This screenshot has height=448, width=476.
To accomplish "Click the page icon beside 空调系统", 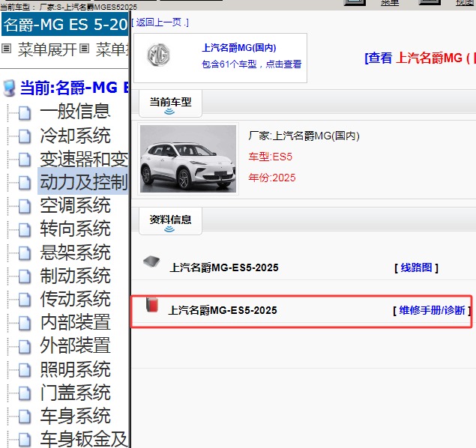I will coord(25,207).
